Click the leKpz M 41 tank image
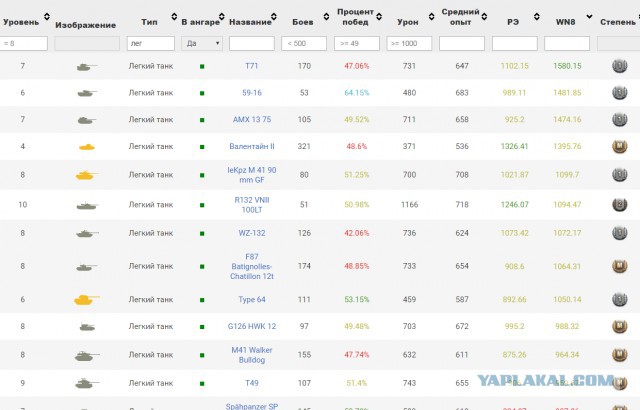This screenshot has height=410, width=640. point(87,175)
